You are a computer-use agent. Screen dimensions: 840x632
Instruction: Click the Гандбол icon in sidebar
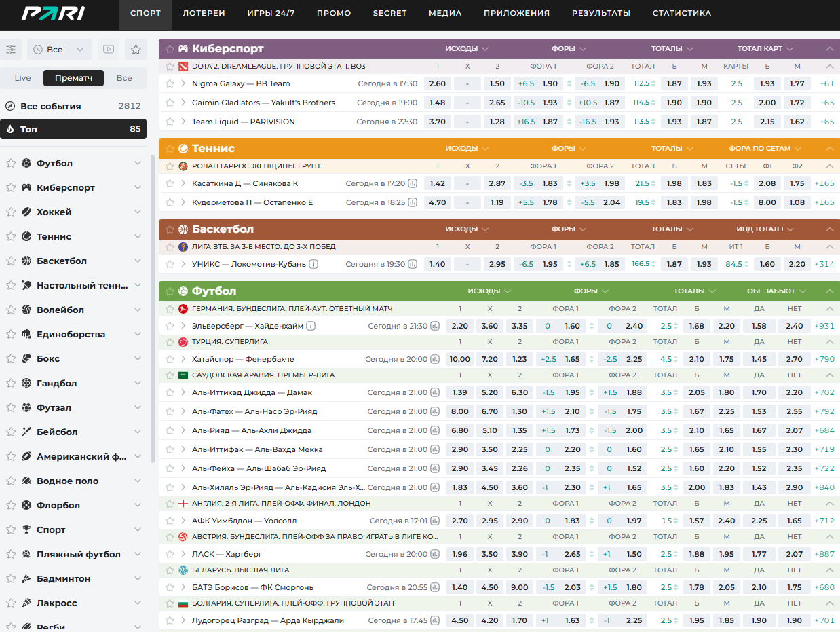[26, 383]
